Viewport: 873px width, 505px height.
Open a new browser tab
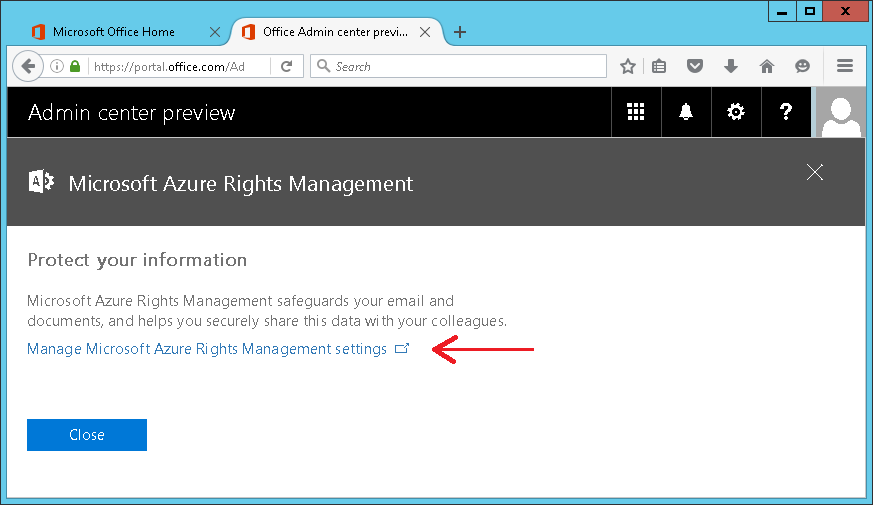click(x=460, y=32)
